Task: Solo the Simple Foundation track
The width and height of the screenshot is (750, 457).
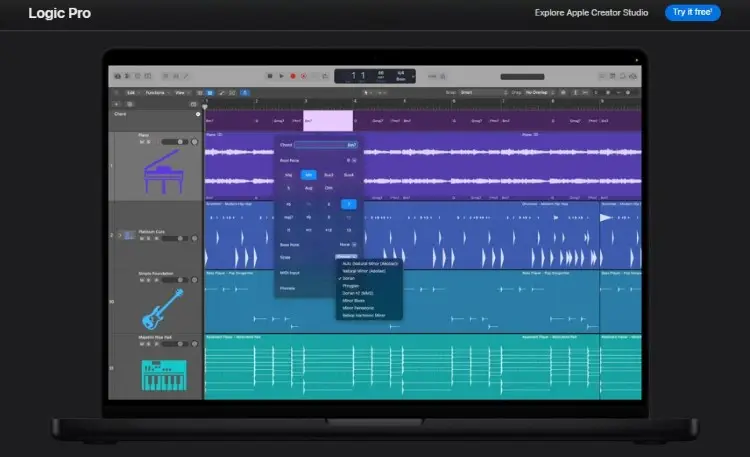Action: pos(148,280)
